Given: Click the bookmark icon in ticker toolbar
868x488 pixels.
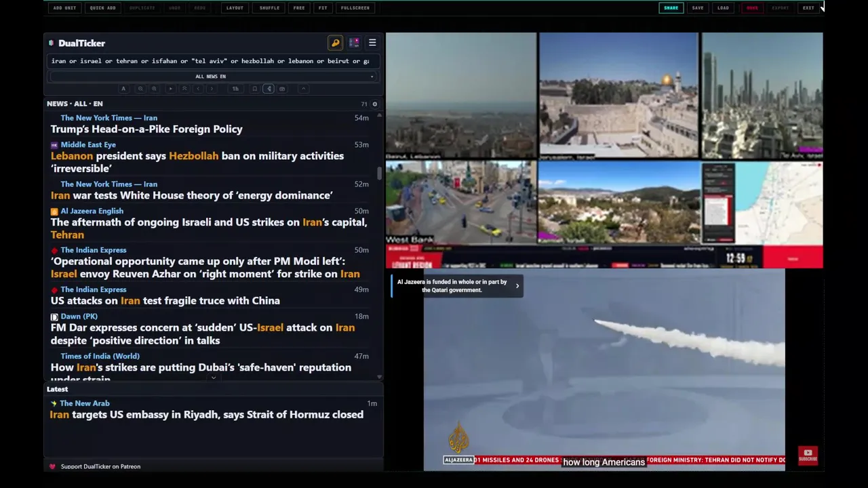Looking at the screenshot, I should 255,89.
